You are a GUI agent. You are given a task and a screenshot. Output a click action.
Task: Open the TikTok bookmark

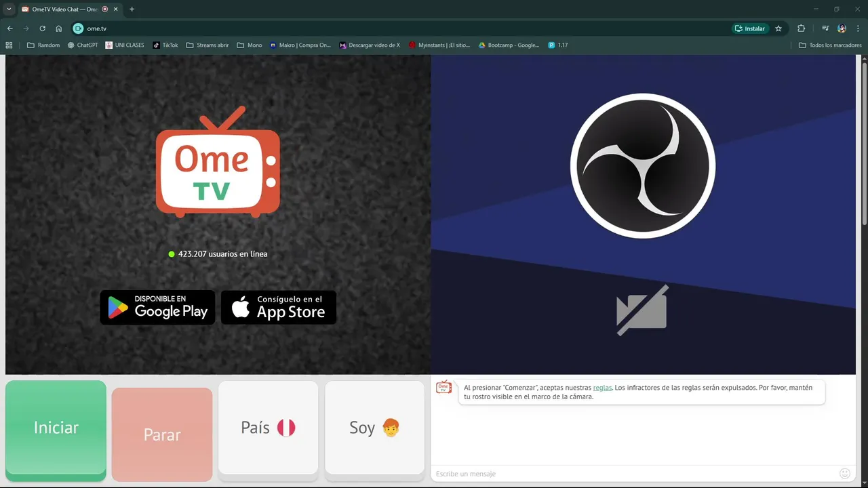(165, 45)
